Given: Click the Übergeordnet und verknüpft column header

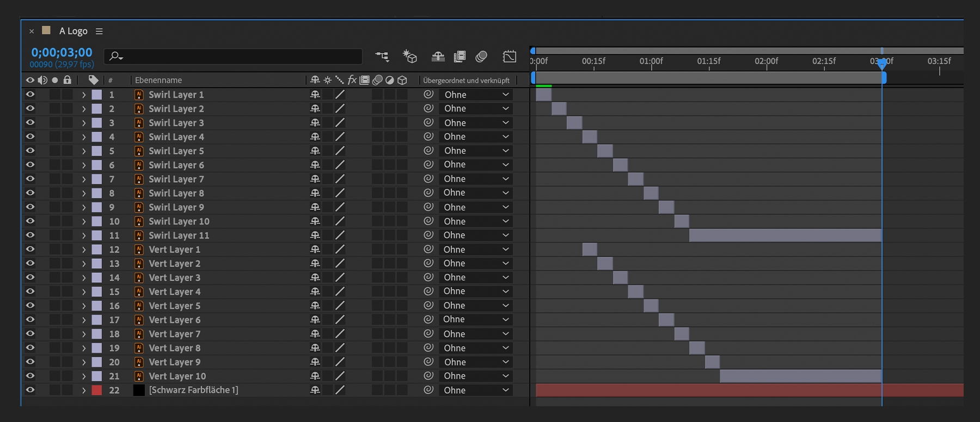Looking at the screenshot, I should pyautogui.click(x=467, y=80).
